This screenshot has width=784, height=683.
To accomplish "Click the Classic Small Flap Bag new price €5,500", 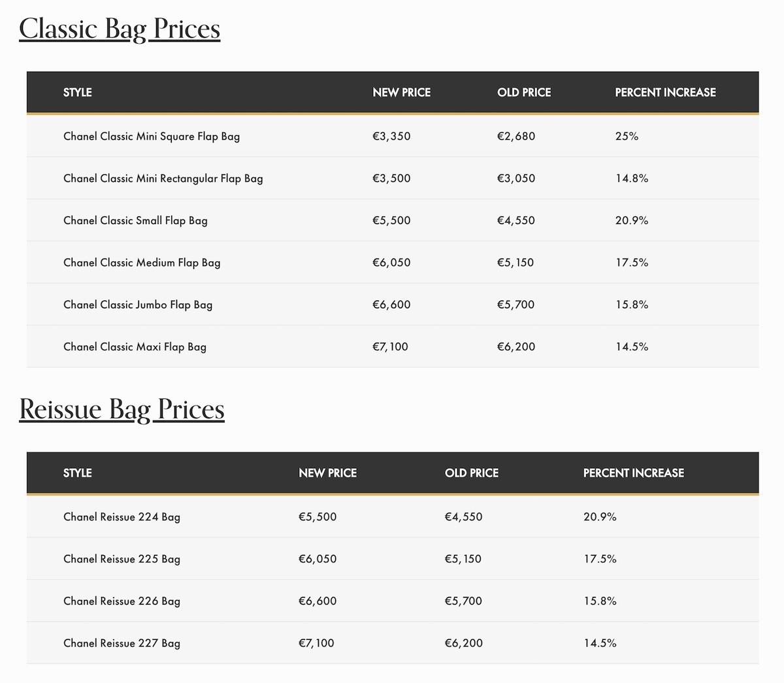I will pyautogui.click(x=391, y=221).
